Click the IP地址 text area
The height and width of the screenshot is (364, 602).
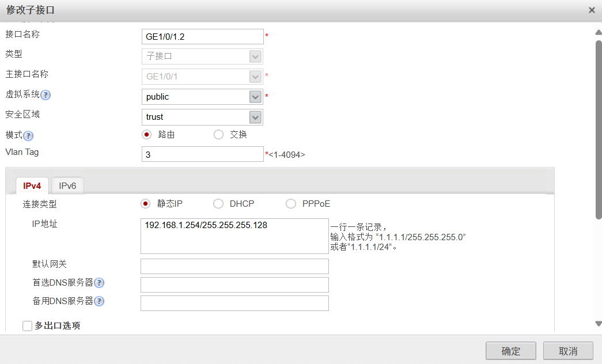234,236
